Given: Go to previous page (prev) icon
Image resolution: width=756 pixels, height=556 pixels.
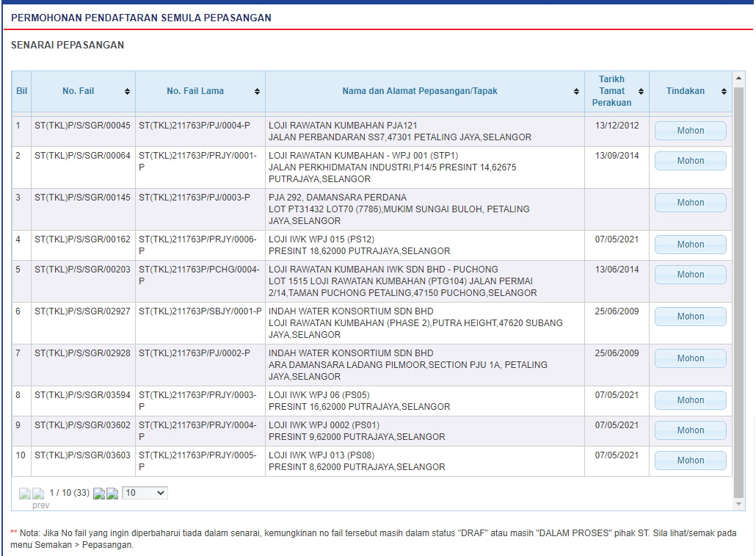Looking at the screenshot, I should coord(39,494).
